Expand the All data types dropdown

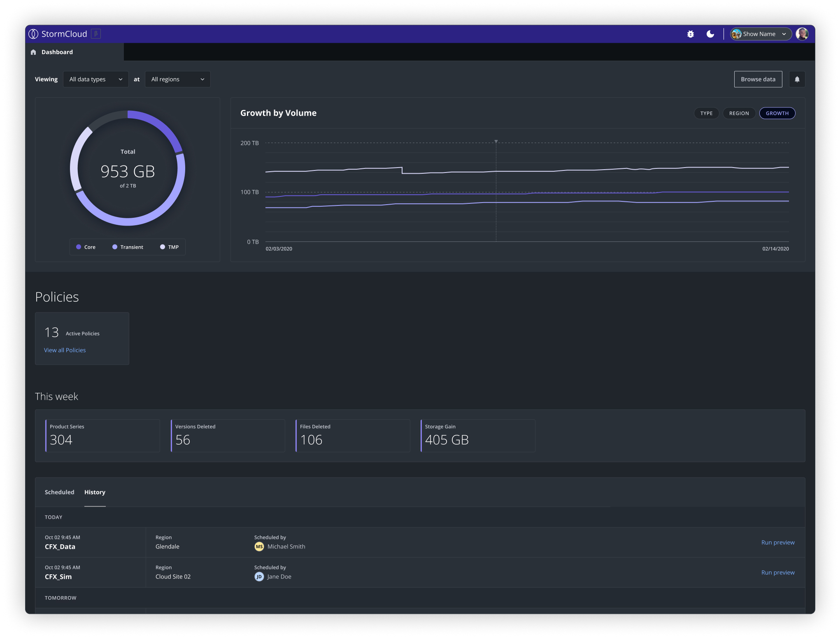point(95,79)
